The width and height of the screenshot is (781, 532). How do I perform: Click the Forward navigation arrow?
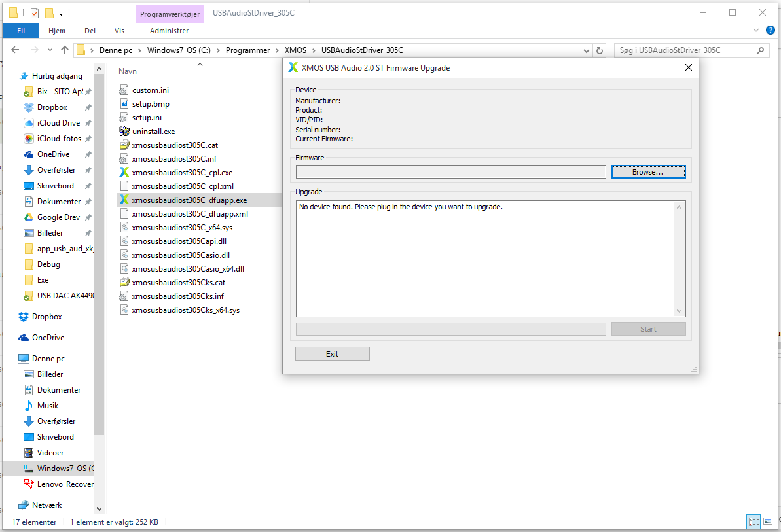[34, 50]
